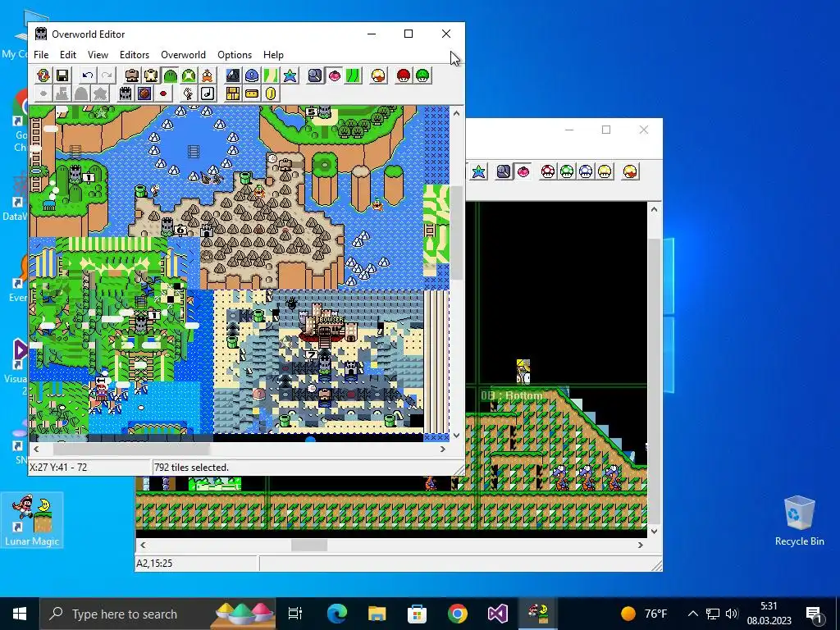840x630 pixels.
Task: Click the level editor horizontal scrollbar thumb
Action: [309, 545]
